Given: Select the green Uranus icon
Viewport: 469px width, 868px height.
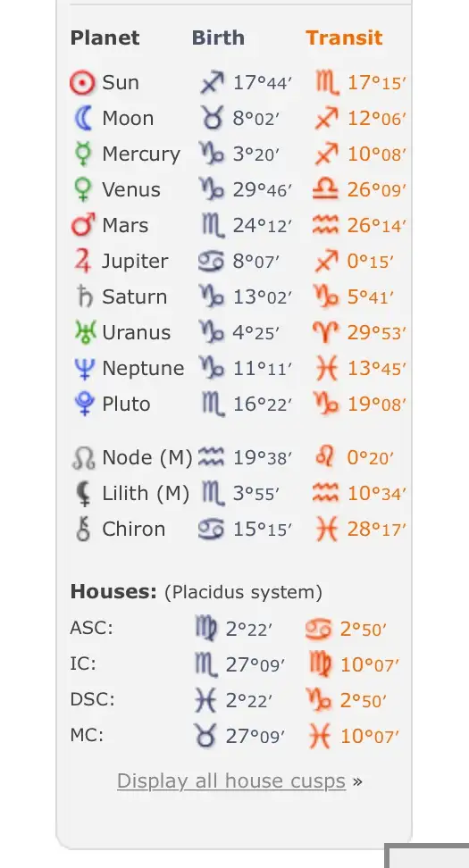Looking at the screenshot, I should click(85, 332).
